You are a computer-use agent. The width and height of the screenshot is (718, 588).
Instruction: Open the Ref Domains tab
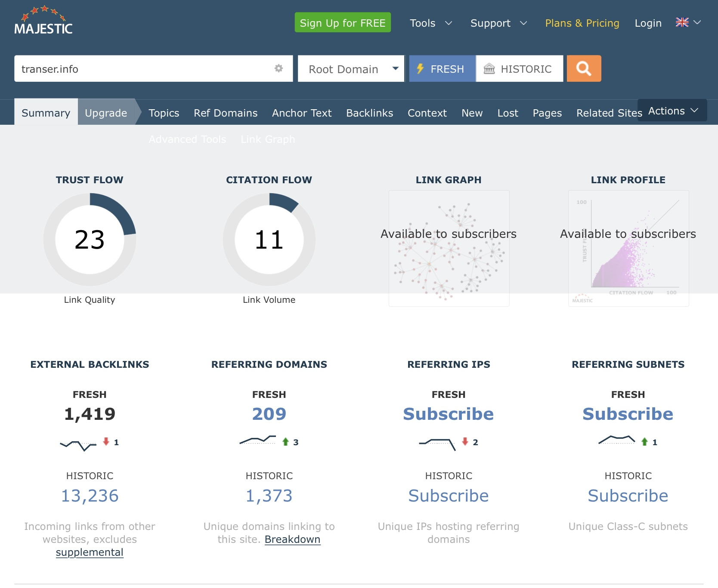226,113
